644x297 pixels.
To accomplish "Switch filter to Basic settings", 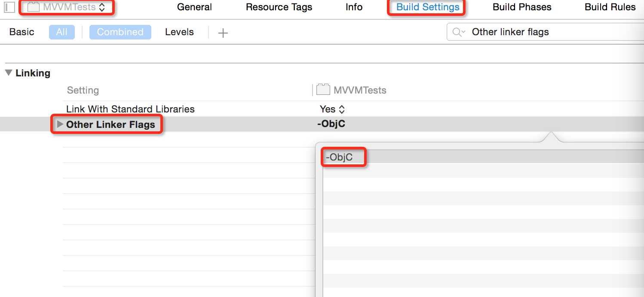I will click(x=21, y=32).
